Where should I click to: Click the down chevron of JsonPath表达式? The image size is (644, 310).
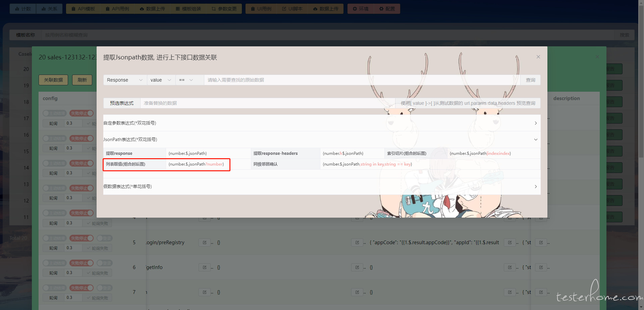(536, 139)
